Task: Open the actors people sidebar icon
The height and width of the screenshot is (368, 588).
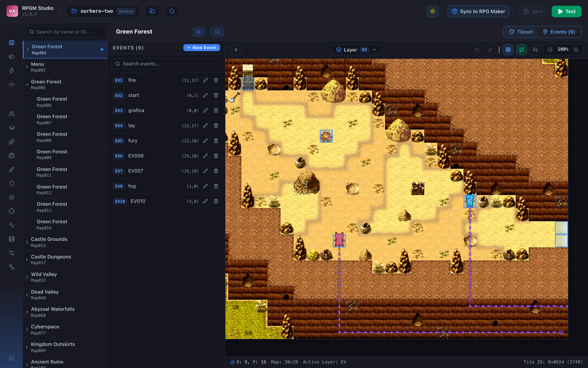Action: tap(11, 114)
